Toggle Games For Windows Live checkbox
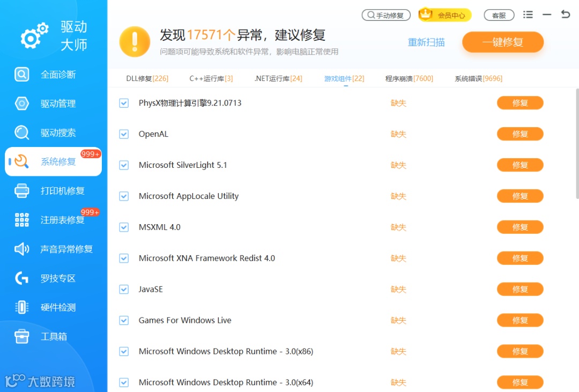Image resolution: width=579 pixels, height=392 pixels. coord(124,320)
